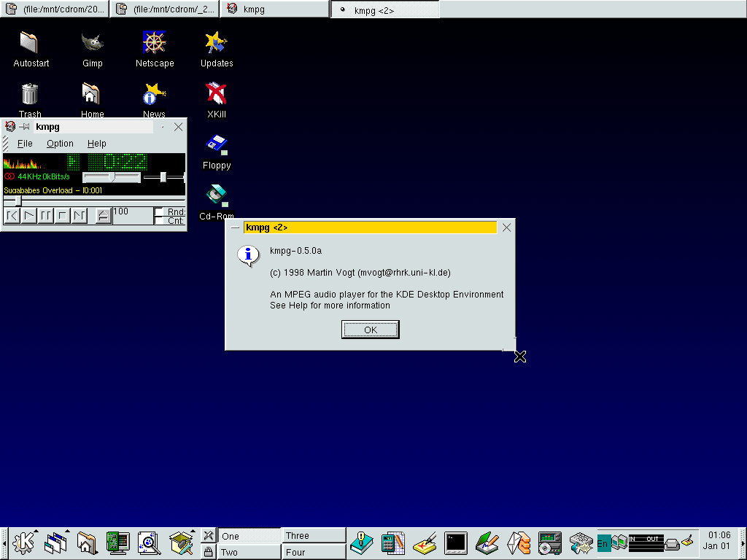Click the play button in kmpg
The width and height of the screenshot is (747, 560).
(28, 215)
